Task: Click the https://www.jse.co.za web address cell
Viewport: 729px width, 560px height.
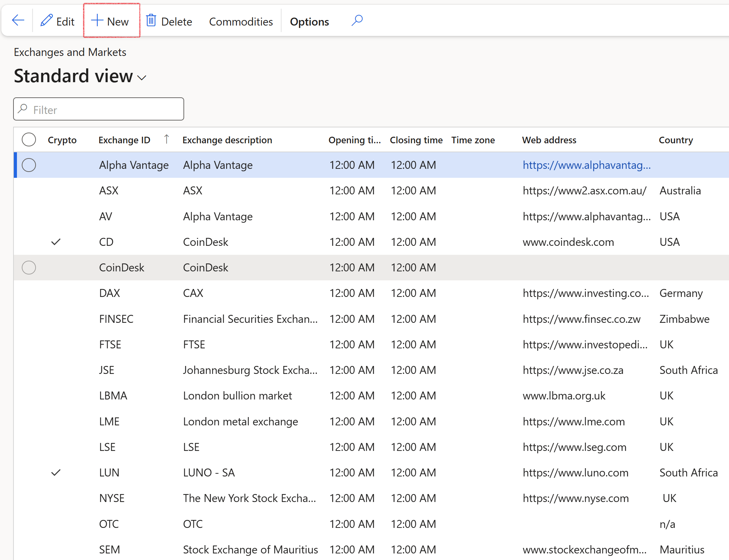Action: coord(573,370)
